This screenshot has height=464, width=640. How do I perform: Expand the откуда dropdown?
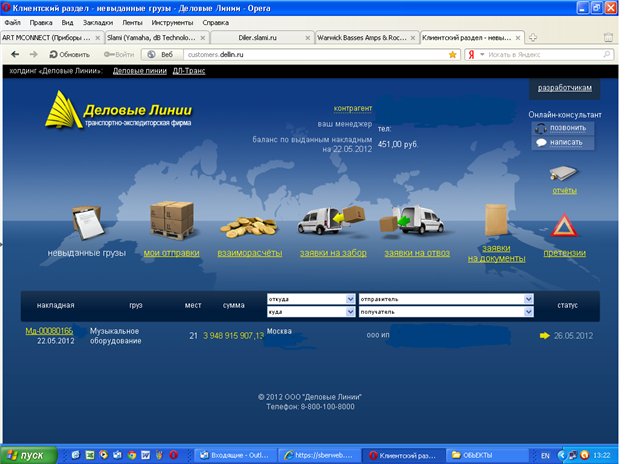tap(350, 299)
